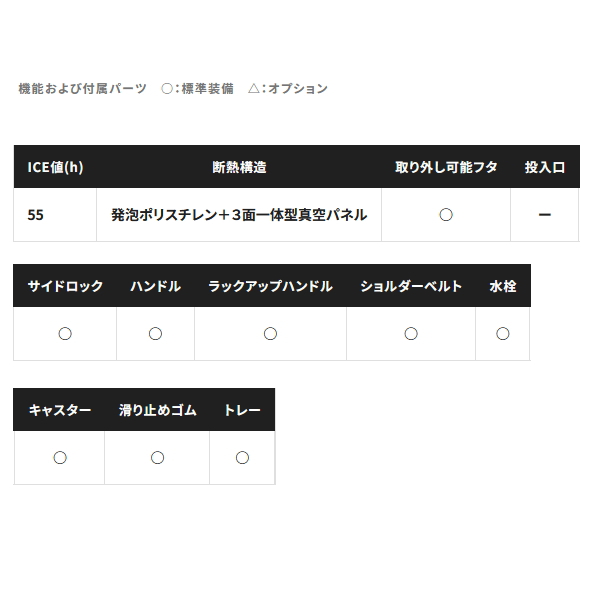Viewport: 600px width, 600px height.
Task: Click circle mark under サイドロック
Action: point(65,334)
